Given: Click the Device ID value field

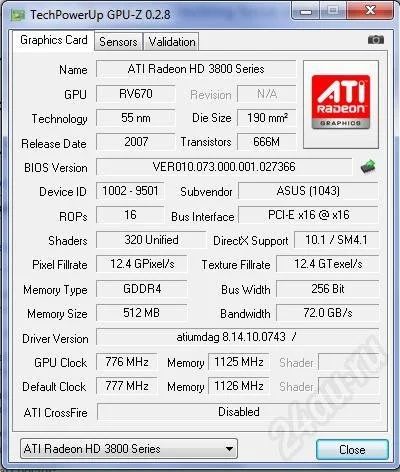Looking at the screenshot, I should click(130, 191).
